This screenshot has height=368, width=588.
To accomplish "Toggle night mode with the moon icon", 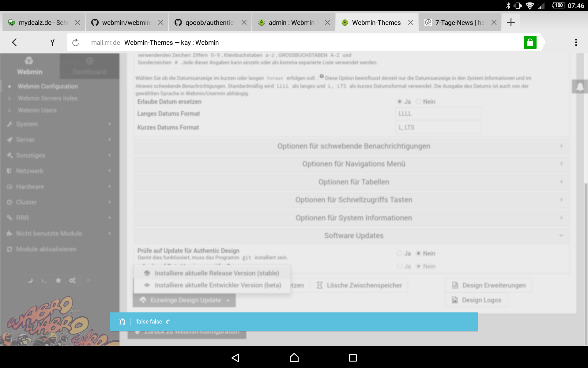I will (x=30, y=280).
